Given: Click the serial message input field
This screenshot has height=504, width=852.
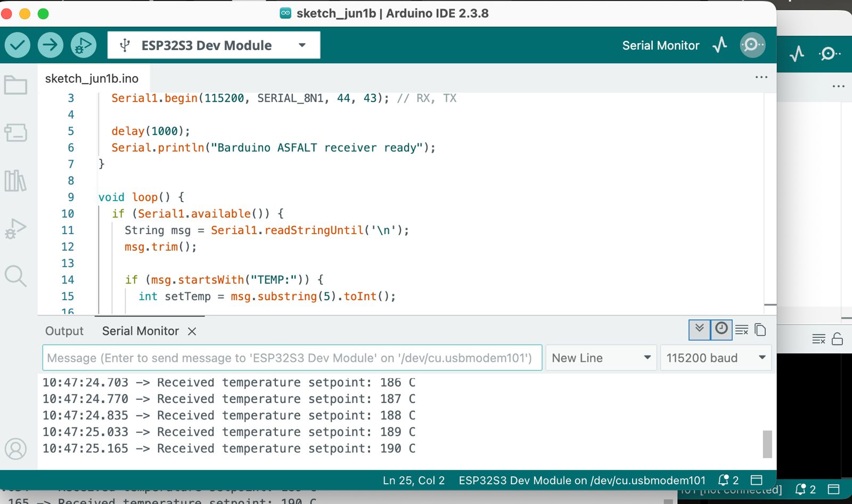Looking at the screenshot, I should coord(292,358).
